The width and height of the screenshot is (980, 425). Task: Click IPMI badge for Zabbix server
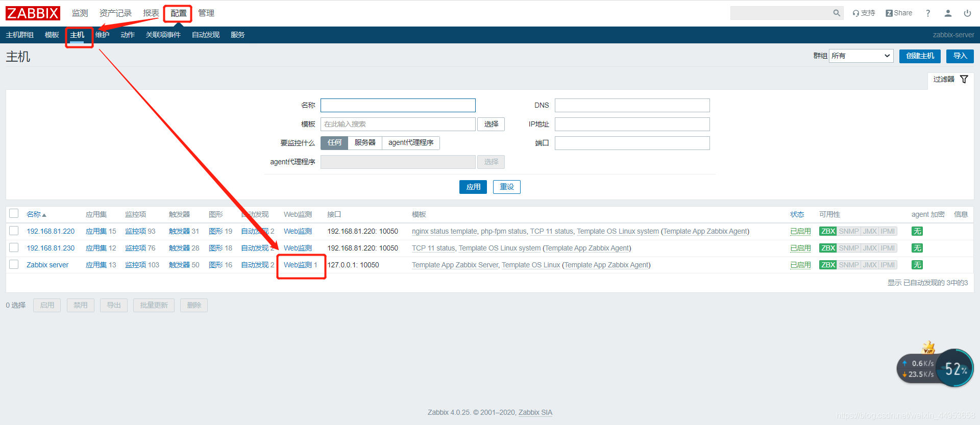click(888, 265)
